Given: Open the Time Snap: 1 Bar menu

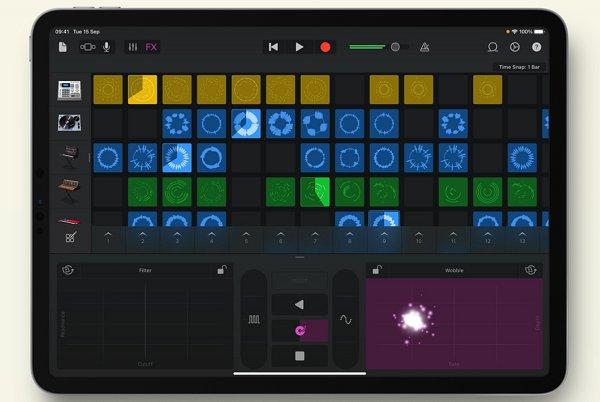Looking at the screenshot, I should (x=519, y=67).
